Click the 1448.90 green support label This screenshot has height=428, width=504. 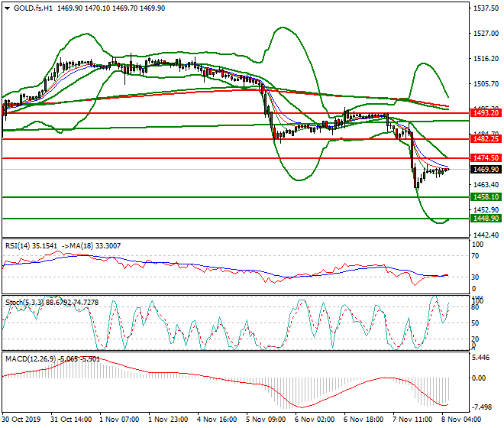pos(486,218)
